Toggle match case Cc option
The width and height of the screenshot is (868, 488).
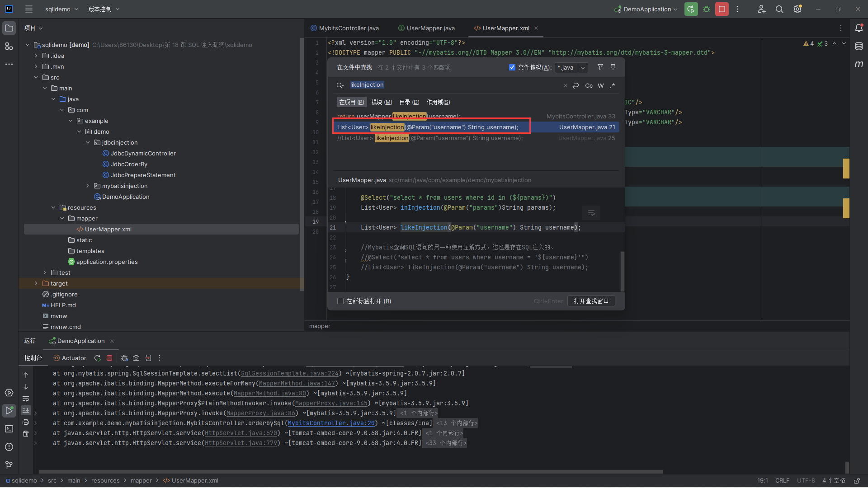(x=589, y=85)
